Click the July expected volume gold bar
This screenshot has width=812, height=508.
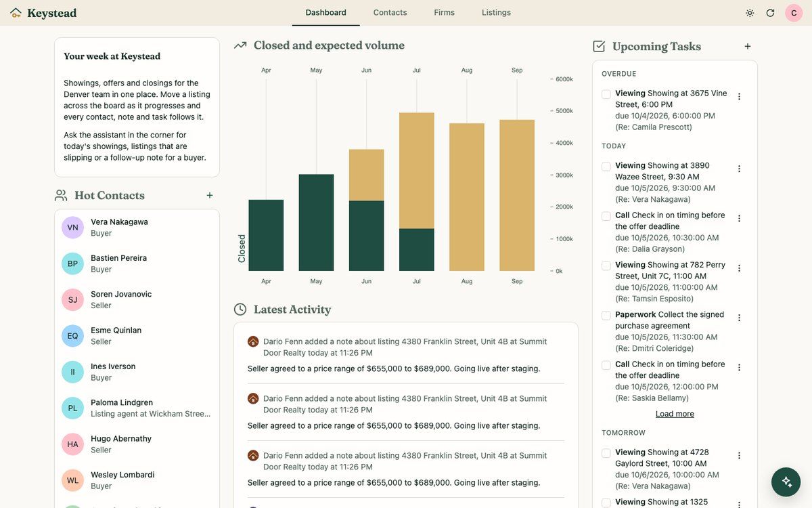[417, 171]
